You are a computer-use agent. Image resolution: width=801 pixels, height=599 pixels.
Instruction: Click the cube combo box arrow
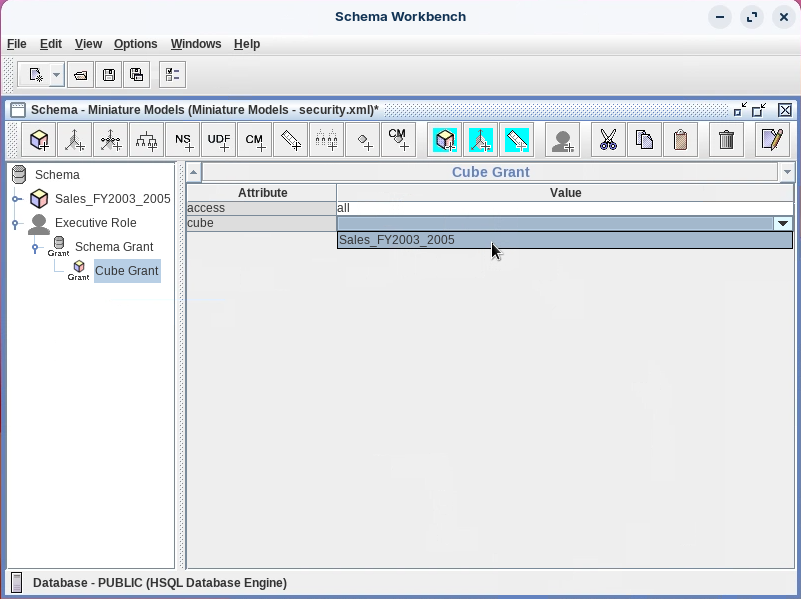[x=783, y=223]
